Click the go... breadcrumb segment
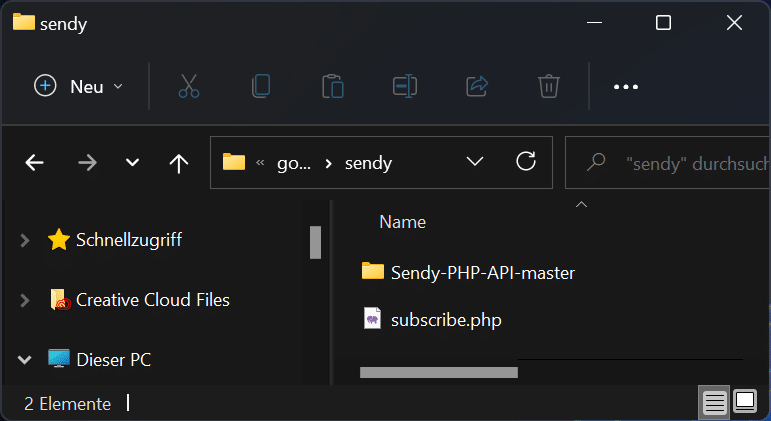The image size is (771, 421). coord(294,163)
